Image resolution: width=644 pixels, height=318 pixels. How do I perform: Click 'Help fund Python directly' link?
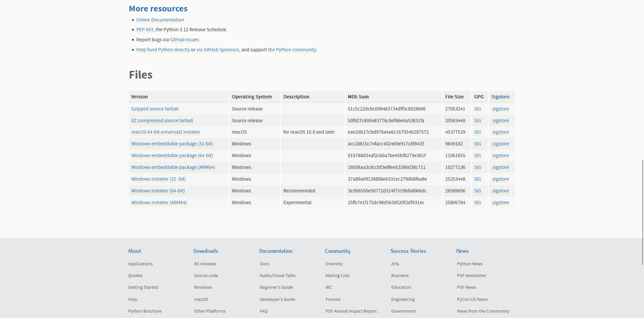pyautogui.click(x=163, y=50)
